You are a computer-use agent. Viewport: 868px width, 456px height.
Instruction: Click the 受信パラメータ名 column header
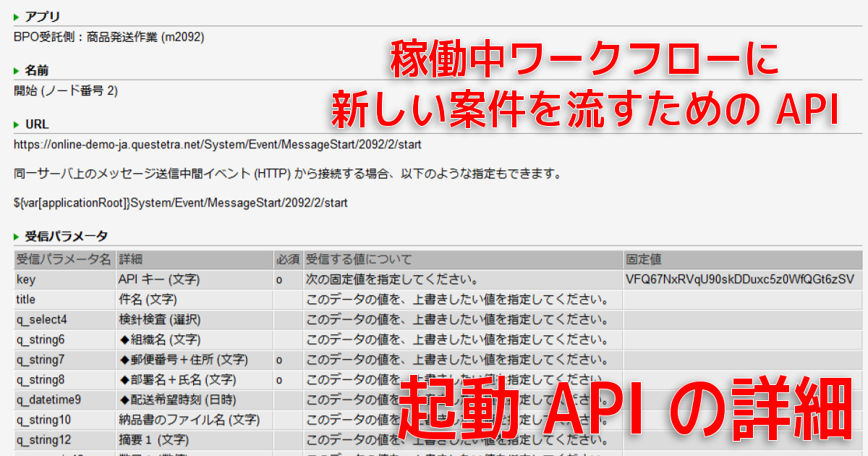(64, 259)
